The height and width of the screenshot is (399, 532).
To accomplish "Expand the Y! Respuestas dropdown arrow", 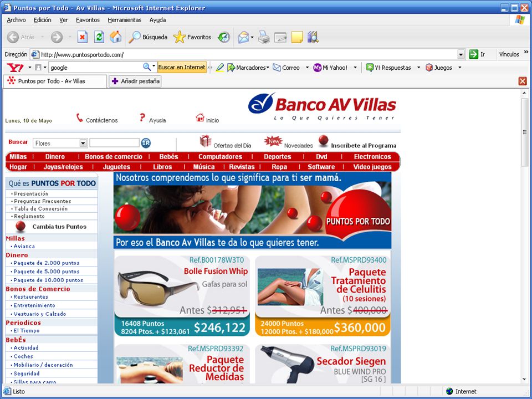I will coord(418,68).
